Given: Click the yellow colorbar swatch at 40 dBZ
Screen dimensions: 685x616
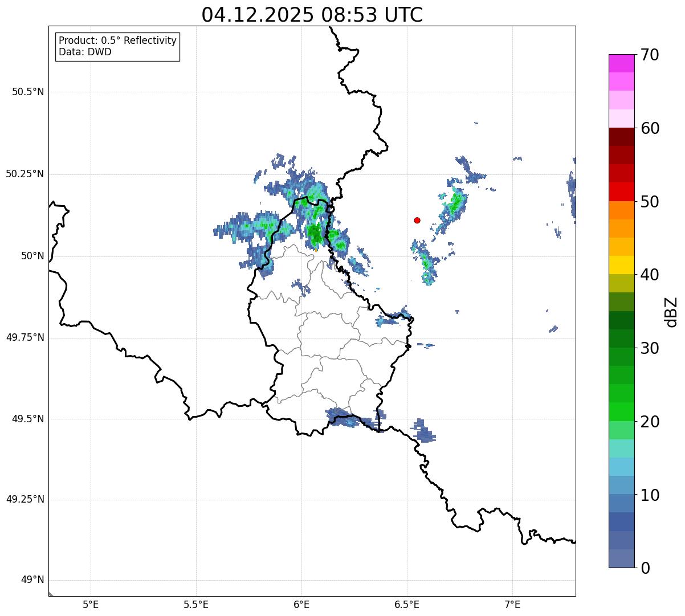Looking at the screenshot, I should 622,265.
